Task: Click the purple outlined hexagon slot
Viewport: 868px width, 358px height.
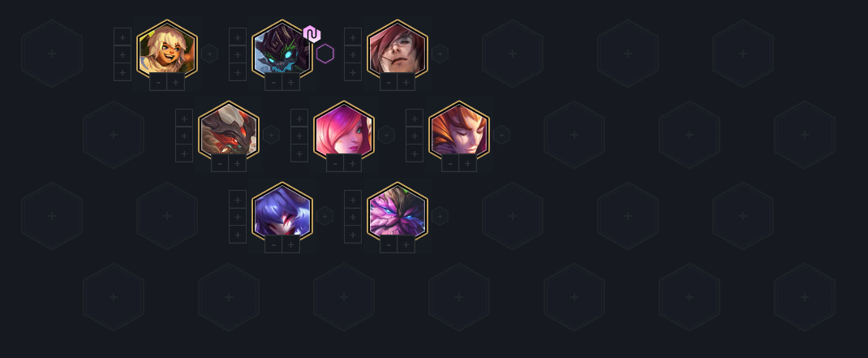Action: [325, 54]
